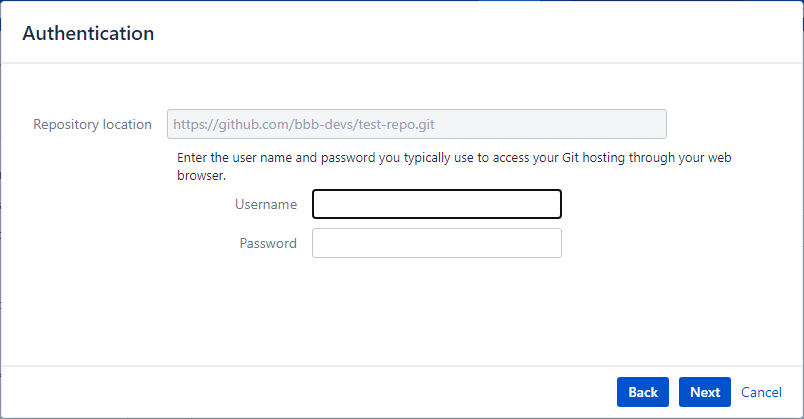804x419 pixels.
Task: Click the Password input field
Action: point(437,243)
